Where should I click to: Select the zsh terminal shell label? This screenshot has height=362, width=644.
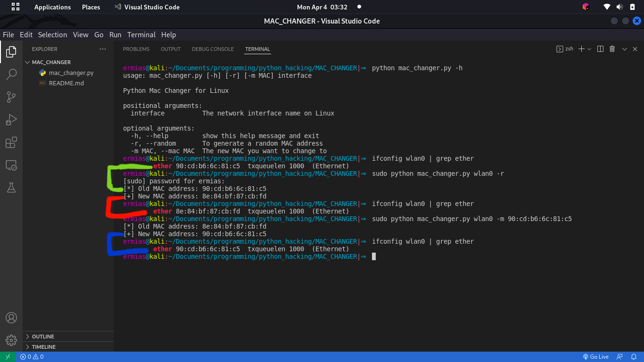[x=565, y=49]
